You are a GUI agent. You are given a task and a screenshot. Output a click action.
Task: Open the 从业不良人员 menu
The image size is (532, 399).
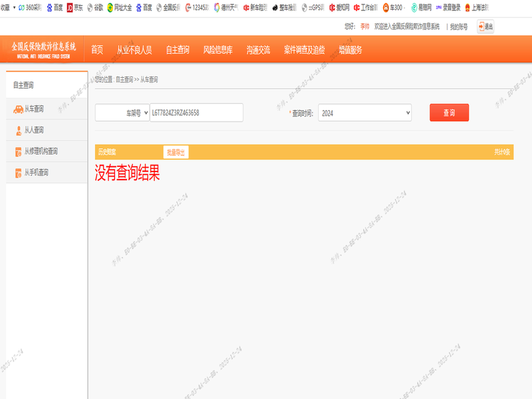click(x=134, y=50)
